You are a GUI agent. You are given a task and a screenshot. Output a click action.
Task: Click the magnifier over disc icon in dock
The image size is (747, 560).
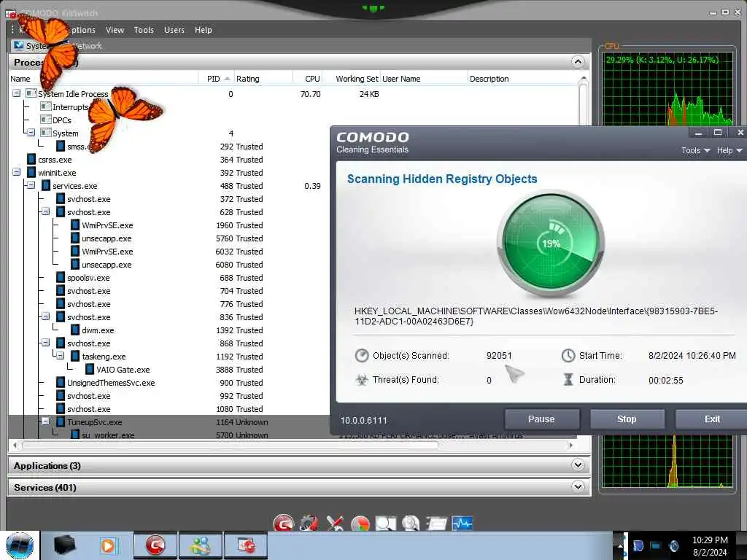411,524
